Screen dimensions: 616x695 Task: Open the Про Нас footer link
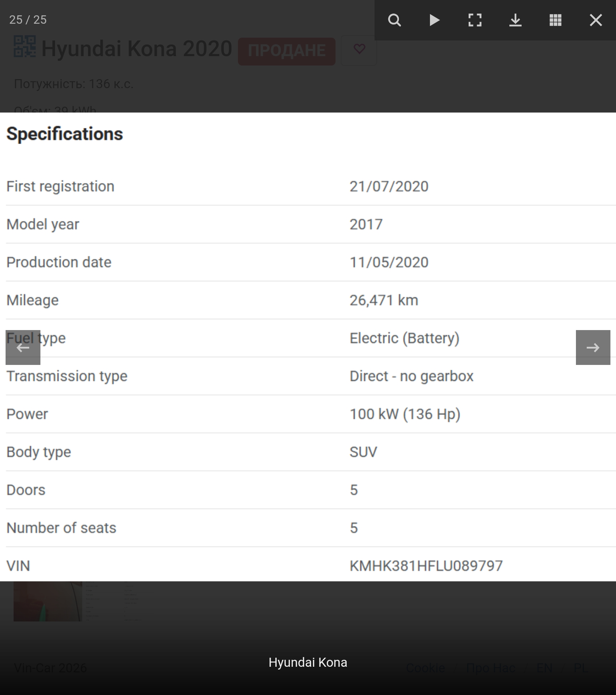click(x=491, y=668)
